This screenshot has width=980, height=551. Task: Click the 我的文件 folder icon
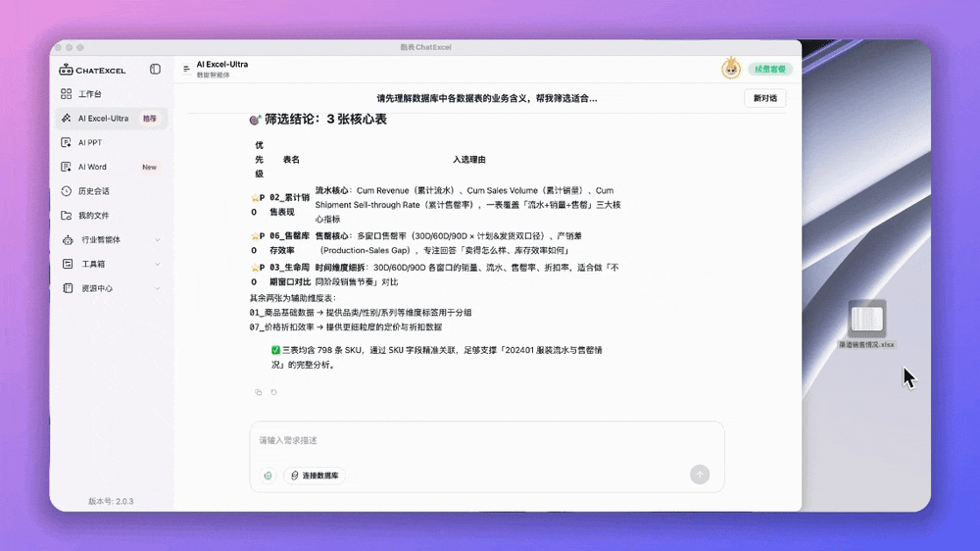(67, 215)
